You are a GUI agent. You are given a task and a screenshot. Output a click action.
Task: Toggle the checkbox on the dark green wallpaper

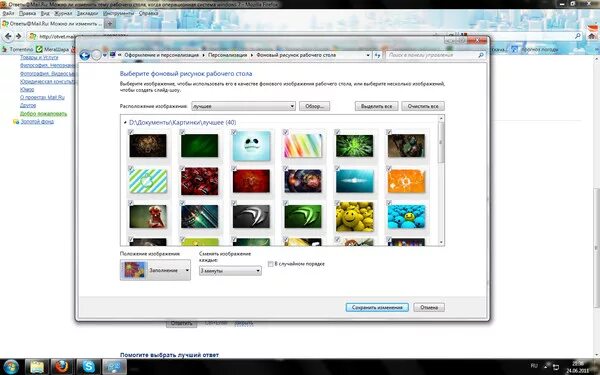pyautogui.click(x=182, y=132)
